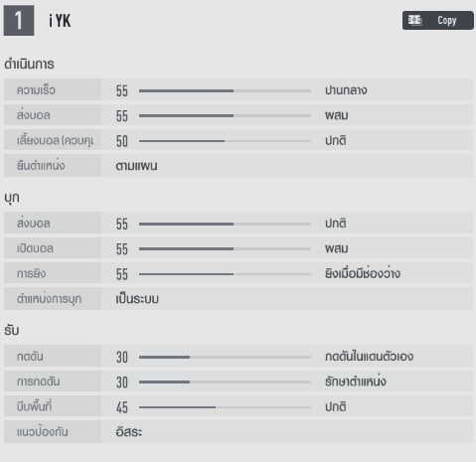The width and height of the screenshot is (476, 462).
Task: Click the การยิง slider bar
Action: click(225, 274)
